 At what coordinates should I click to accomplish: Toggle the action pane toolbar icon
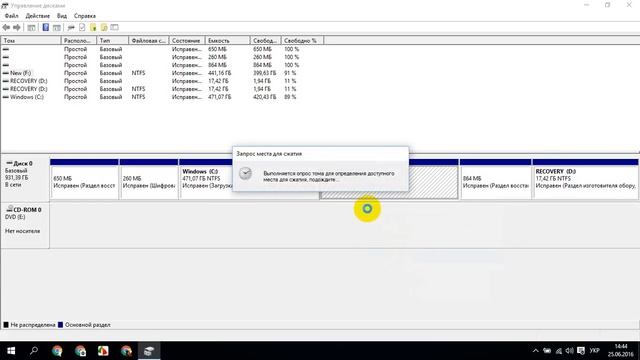57,27
